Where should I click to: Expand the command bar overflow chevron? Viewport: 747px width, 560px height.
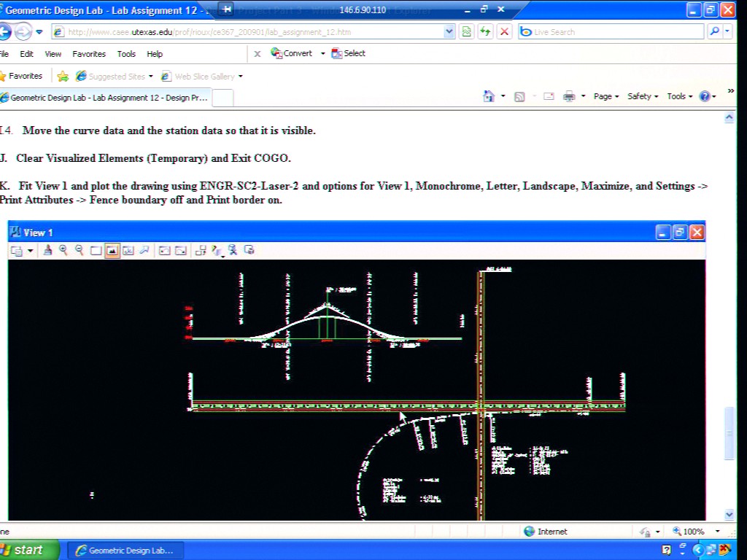731,91
